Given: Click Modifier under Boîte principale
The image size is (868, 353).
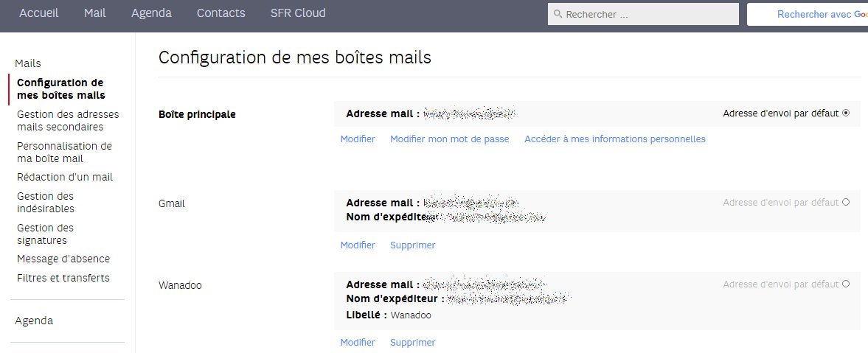Looking at the screenshot, I should click(x=358, y=139).
